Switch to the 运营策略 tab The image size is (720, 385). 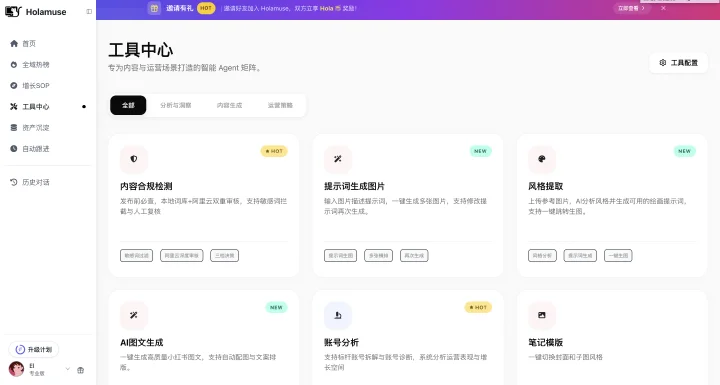pyautogui.click(x=280, y=105)
